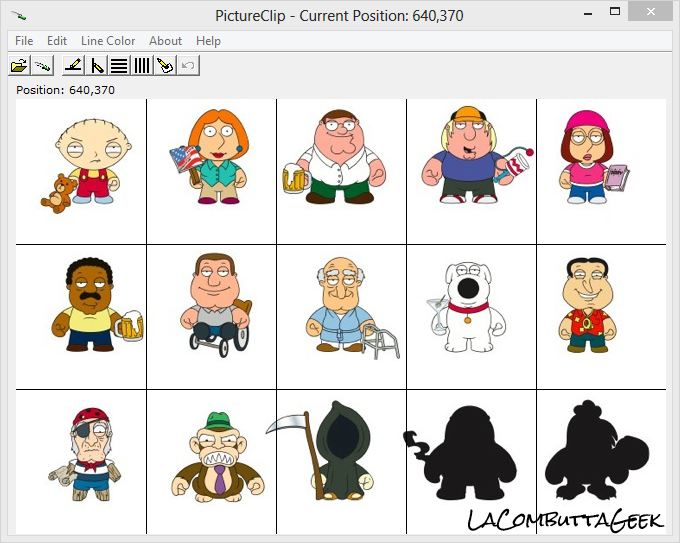Click the open folder toolbar icon
This screenshot has height=543, width=680.
coord(19,65)
